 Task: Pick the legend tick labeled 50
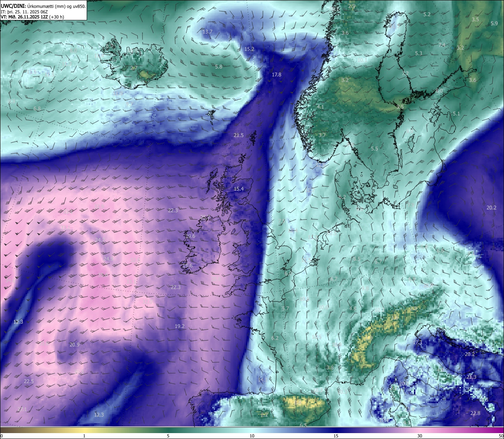pos(501,436)
